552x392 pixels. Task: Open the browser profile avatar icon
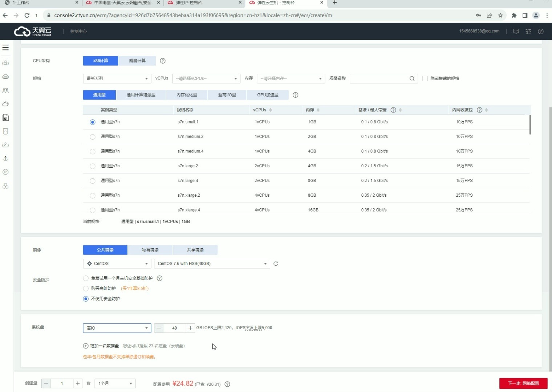536,15
